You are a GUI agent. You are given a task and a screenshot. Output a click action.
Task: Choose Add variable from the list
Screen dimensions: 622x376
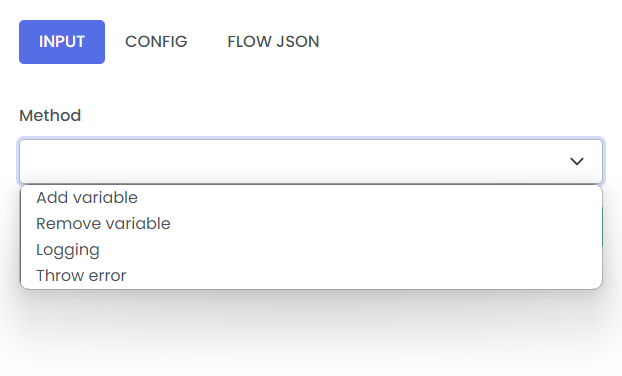(x=311, y=198)
